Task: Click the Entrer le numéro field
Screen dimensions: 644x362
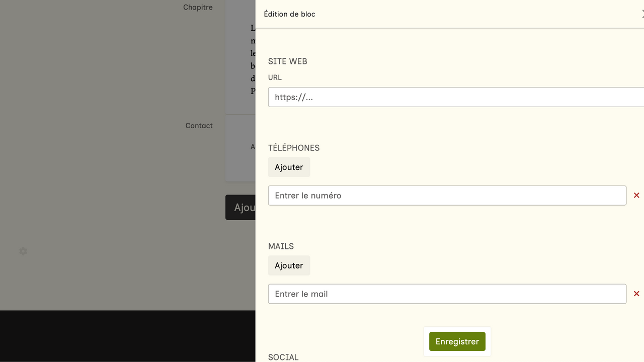Action: (447, 196)
